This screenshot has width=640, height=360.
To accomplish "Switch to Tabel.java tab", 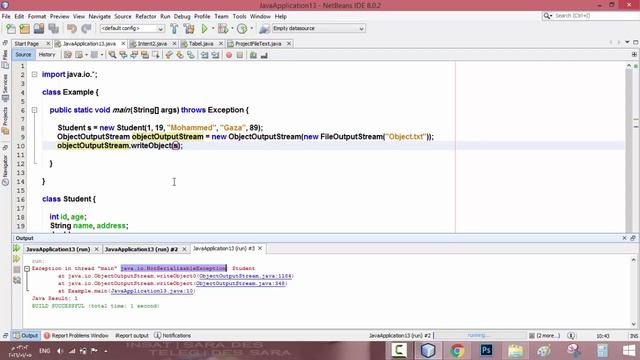I will pyautogui.click(x=201, y=43).
